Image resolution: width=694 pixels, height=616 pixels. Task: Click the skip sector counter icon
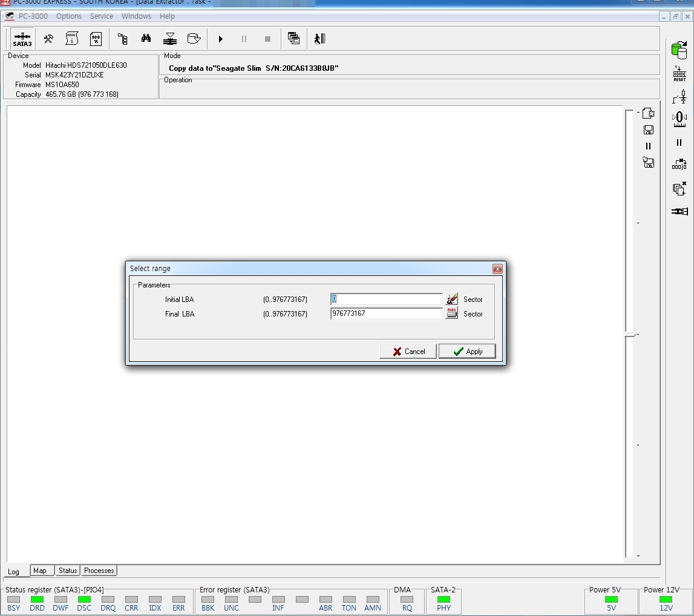[679, 165]
